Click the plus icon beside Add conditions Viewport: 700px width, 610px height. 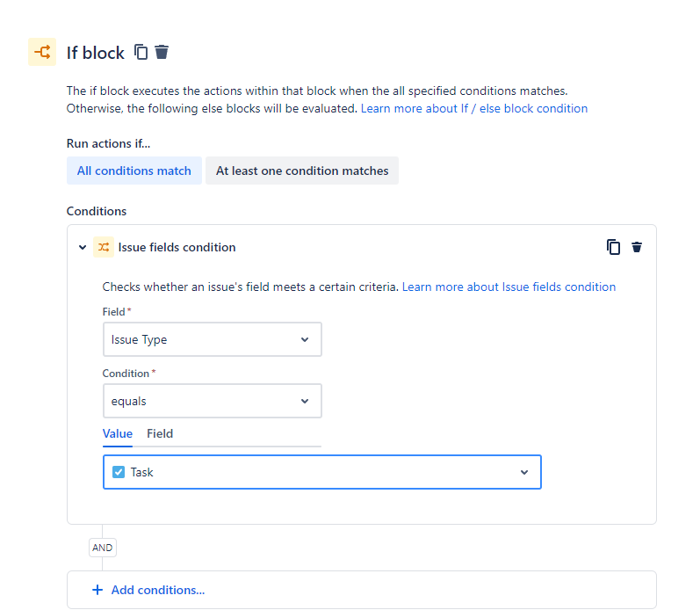(x=97, y=590)
